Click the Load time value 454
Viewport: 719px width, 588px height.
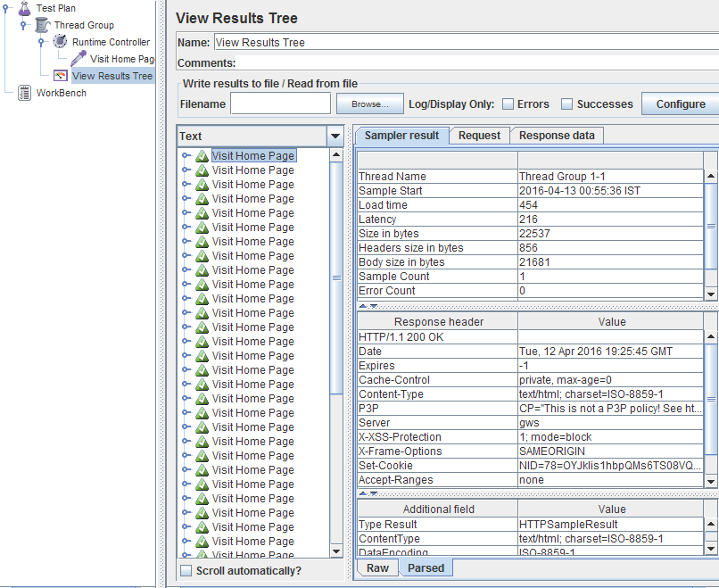[610, 204]
